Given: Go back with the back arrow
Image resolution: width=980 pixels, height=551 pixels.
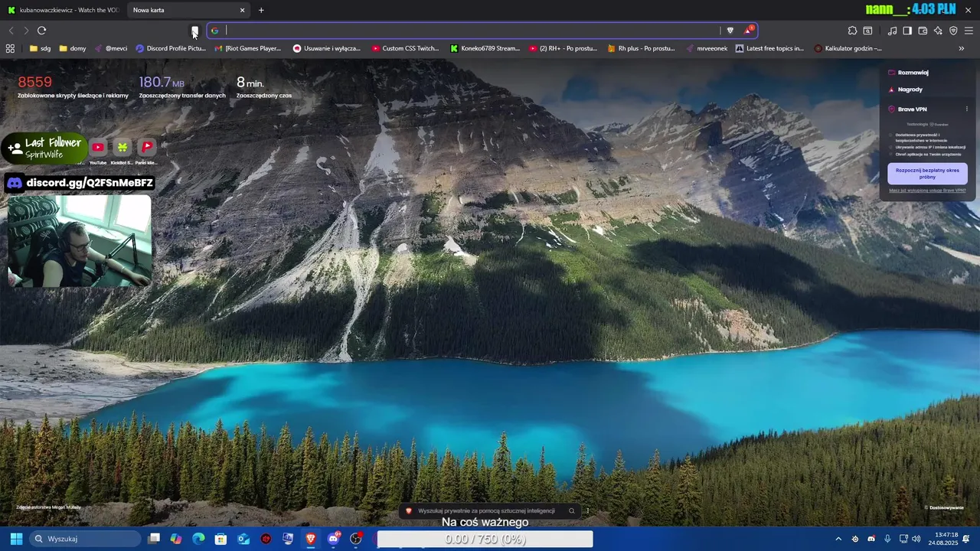Looking at the screenshot, I should click(x=11, y=31).
